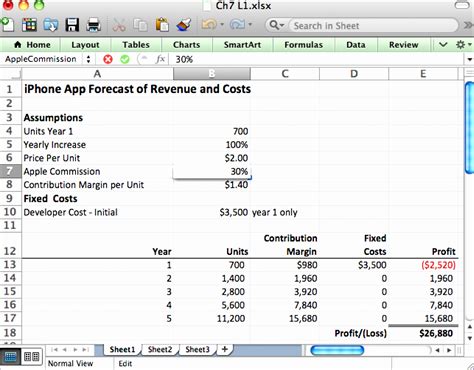Switch to the Formulas tab
This screenshot has height=370, width=474.
(303, 45)
